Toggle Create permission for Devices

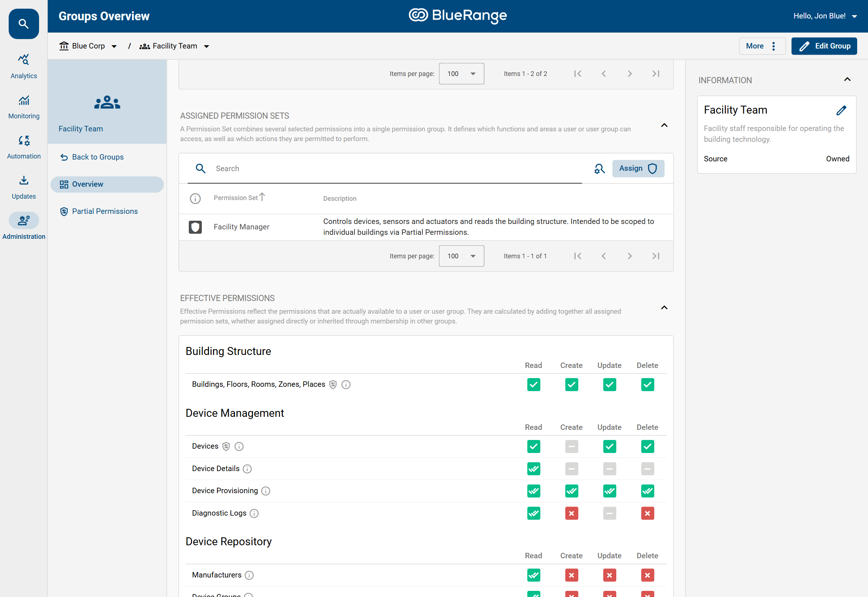pyautogui.click(x=571, y=446)
